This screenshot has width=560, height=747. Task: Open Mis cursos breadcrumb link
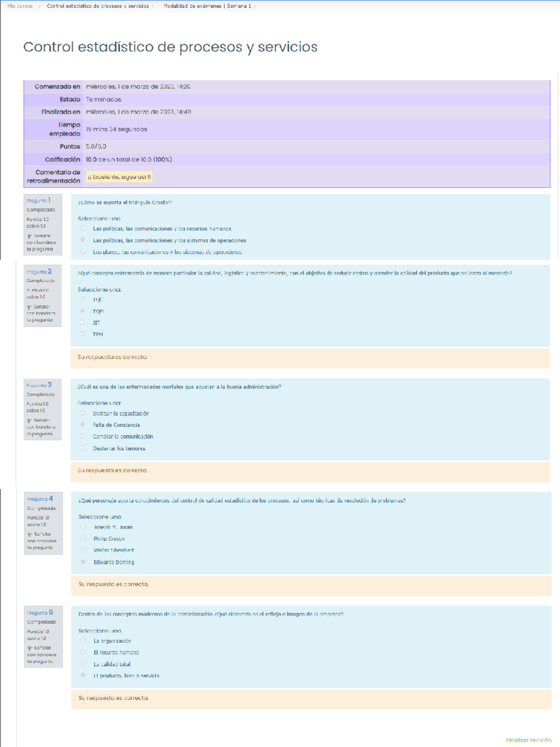pyautogui.click(x=20, y=6)
